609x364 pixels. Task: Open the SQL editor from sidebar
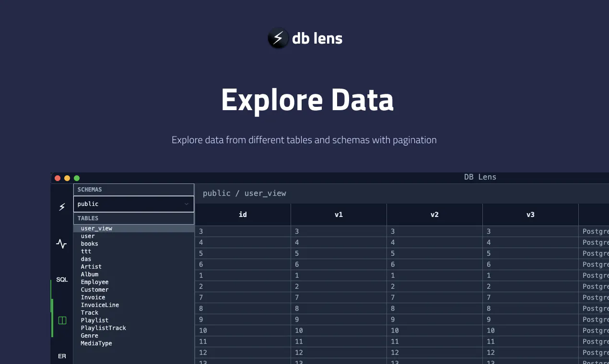(x=62, y=279)
